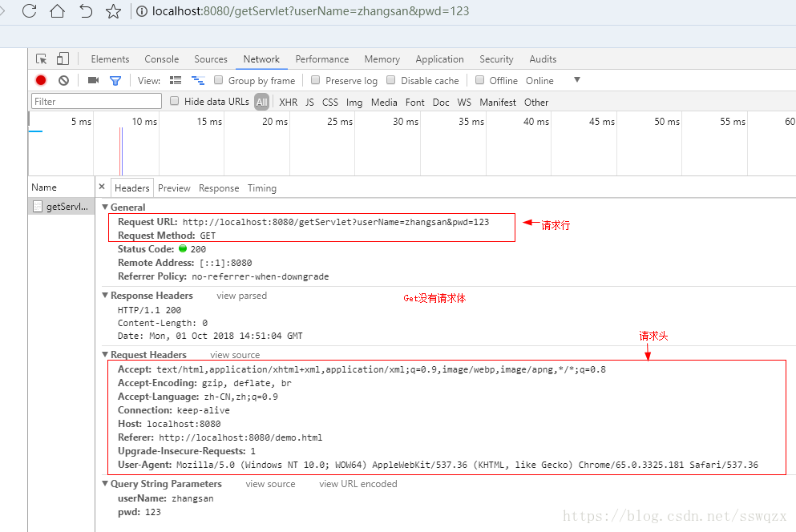Check the Disable cache option

[391, 80]
